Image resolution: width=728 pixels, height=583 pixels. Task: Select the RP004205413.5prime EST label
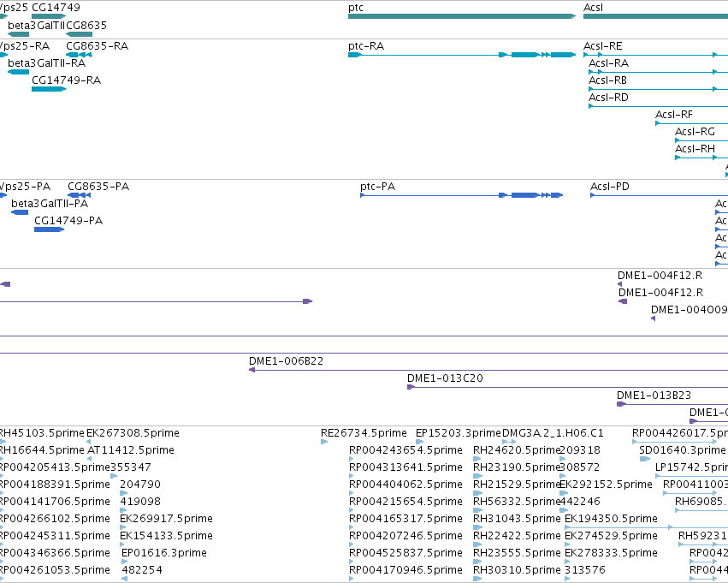pos(55,467)
